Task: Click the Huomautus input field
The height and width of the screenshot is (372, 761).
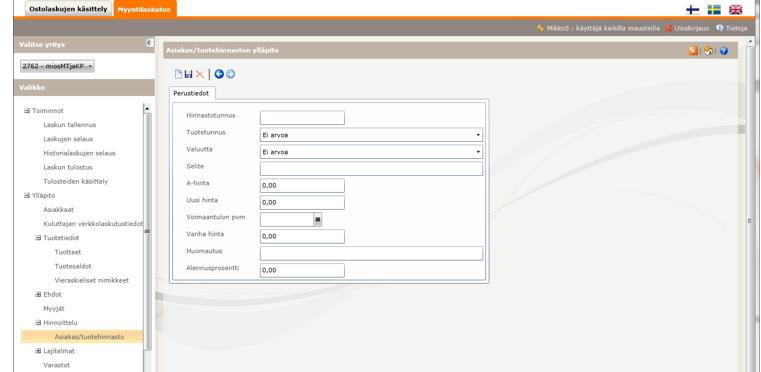Action: pyautogui.click(x=371, y=254)
